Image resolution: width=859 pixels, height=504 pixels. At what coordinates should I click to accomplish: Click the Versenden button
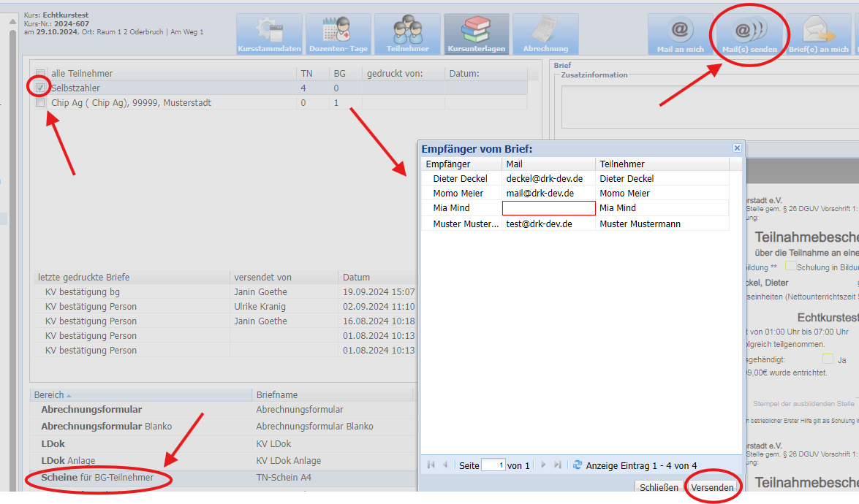[712, 487]
